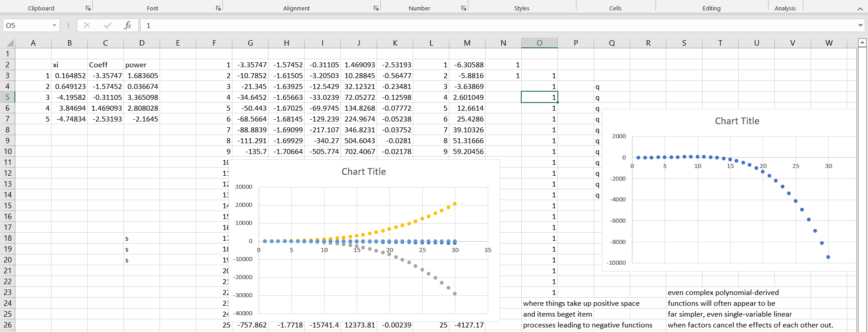Select the column D header

142,43
